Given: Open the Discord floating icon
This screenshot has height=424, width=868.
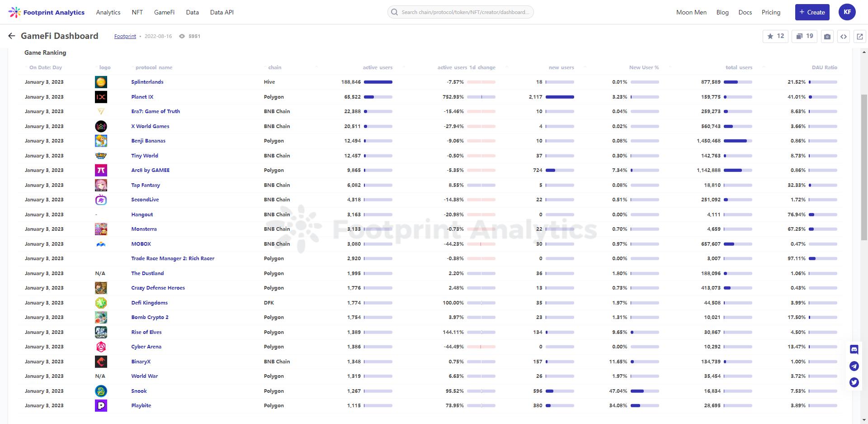Looking at the screenshot, I should pyautogui.click(x=854, y=349).
